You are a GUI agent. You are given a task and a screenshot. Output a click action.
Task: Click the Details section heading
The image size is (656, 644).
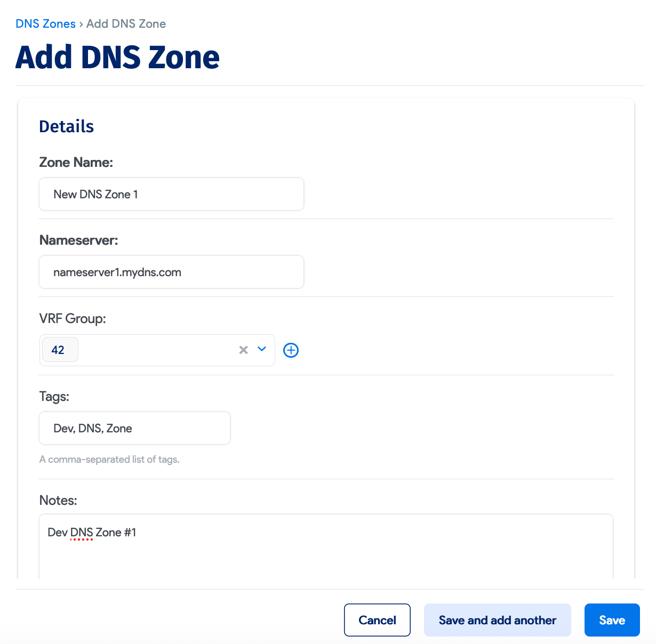pos(66,126)
